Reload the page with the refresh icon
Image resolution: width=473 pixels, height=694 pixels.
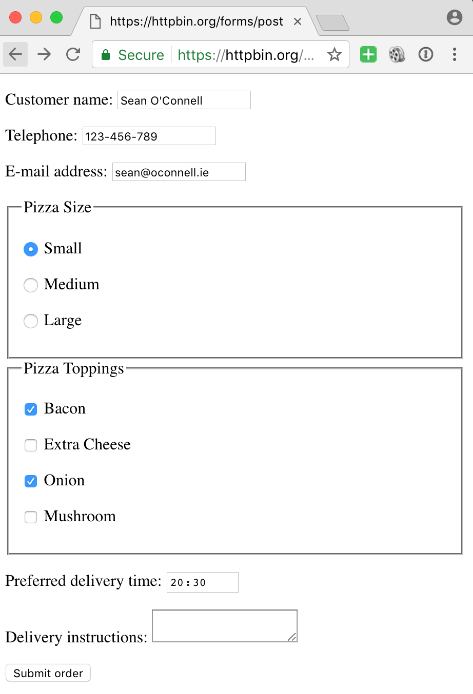click(73, 54)
